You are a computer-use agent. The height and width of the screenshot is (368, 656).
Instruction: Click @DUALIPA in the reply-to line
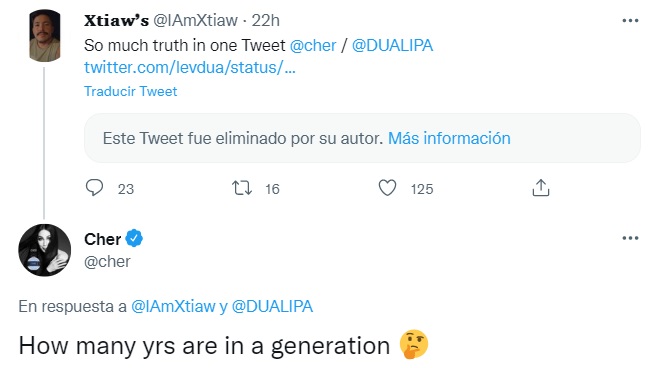(272, 307)
